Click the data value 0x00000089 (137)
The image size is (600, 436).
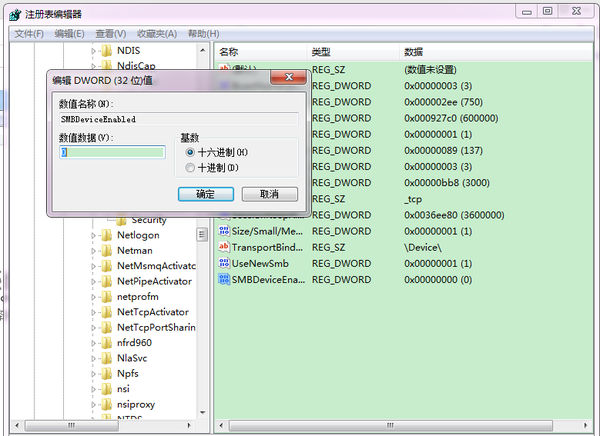point(443,150)
